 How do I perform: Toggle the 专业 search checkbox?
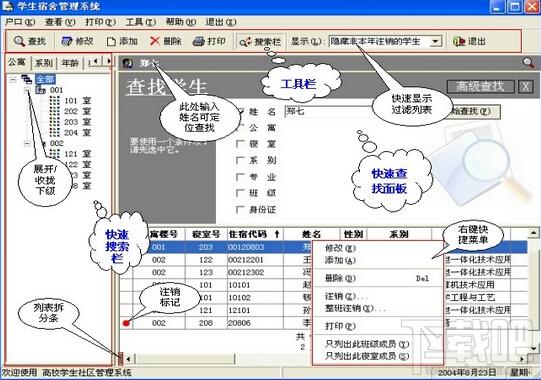tap(240, 177)
